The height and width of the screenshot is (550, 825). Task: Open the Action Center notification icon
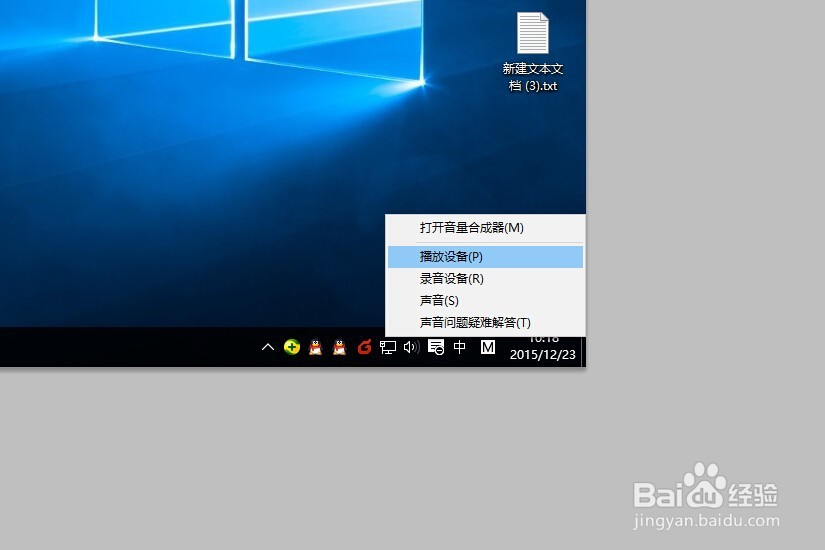[436, 347]
